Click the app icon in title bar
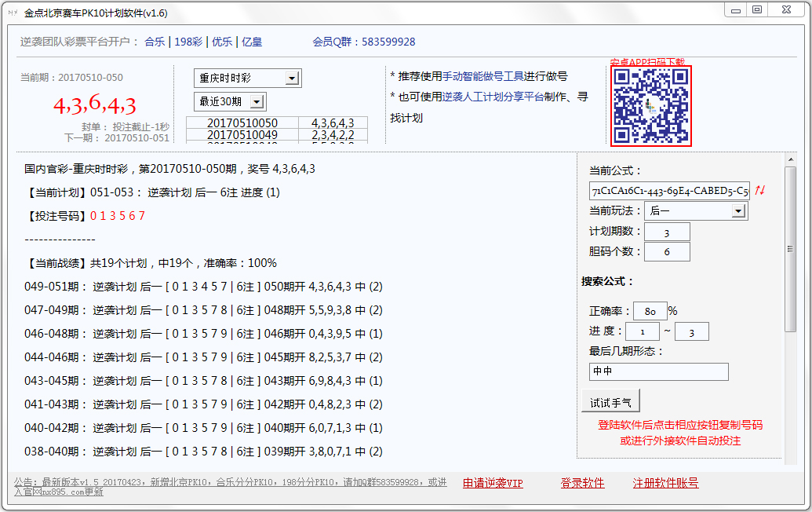Screen dimensions: 812x512 point(13,13)
